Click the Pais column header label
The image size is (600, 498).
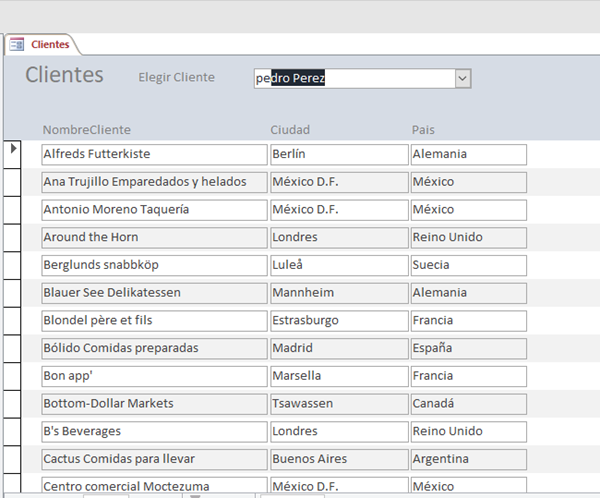423,130
